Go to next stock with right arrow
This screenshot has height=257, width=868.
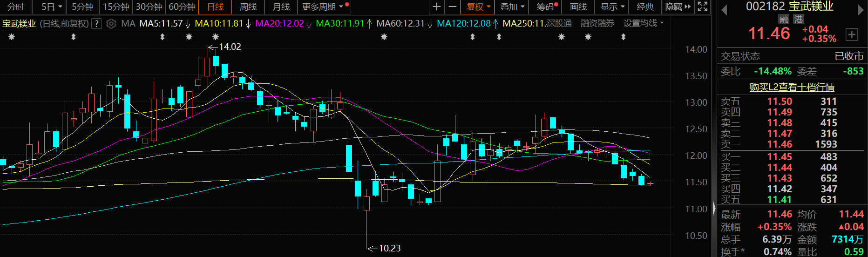pyautogui.click(x=860, y=10)
